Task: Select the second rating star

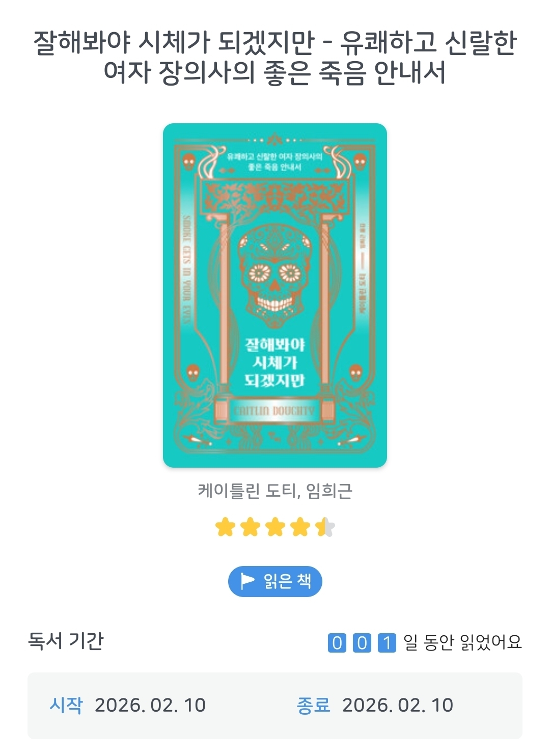Action: click(250, 527)
